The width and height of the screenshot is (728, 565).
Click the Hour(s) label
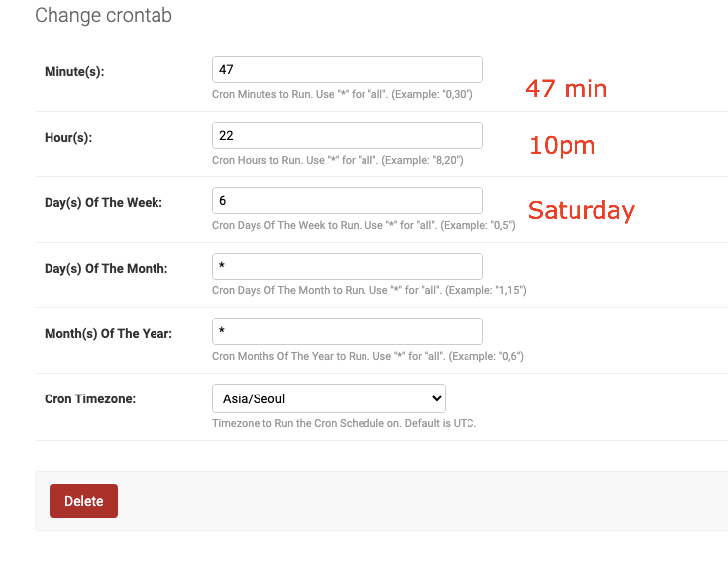click(x=68, y=138)
